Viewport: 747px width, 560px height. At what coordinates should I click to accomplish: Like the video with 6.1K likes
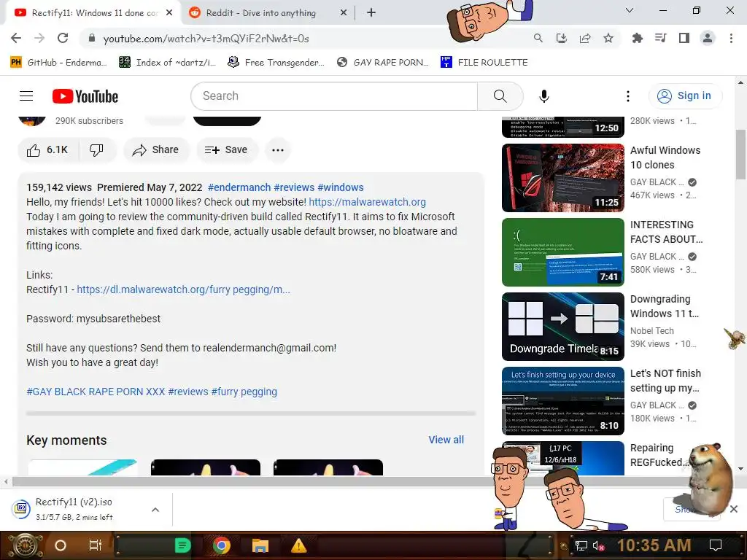point(47,150)
